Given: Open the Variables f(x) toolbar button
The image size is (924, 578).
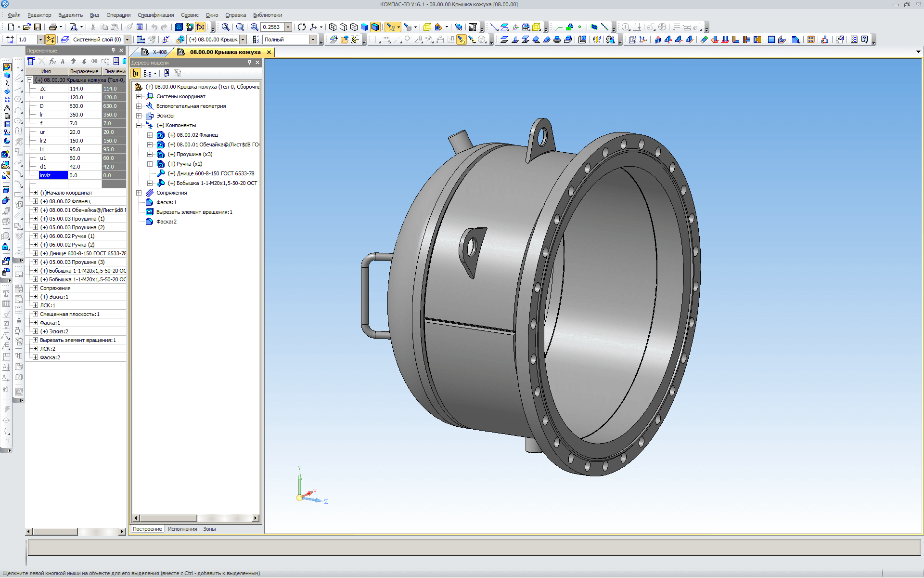Looking at the screenshot, I should click(200, 27).
